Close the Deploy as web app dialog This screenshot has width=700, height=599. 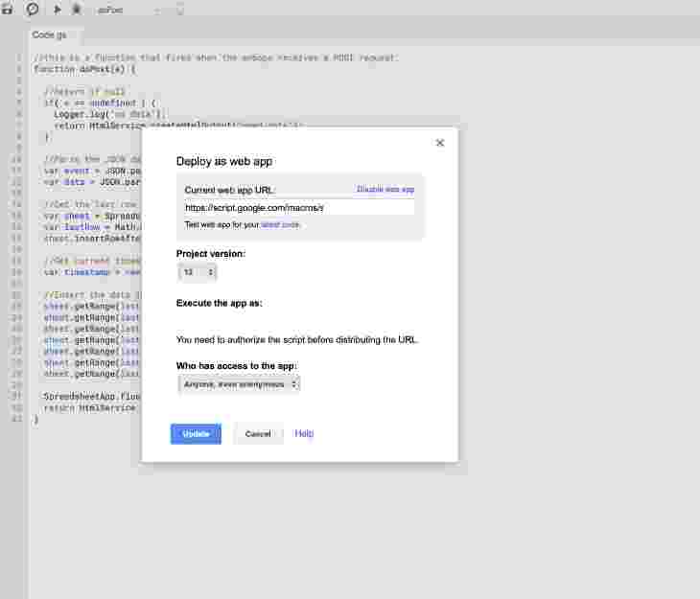[440, 143]
